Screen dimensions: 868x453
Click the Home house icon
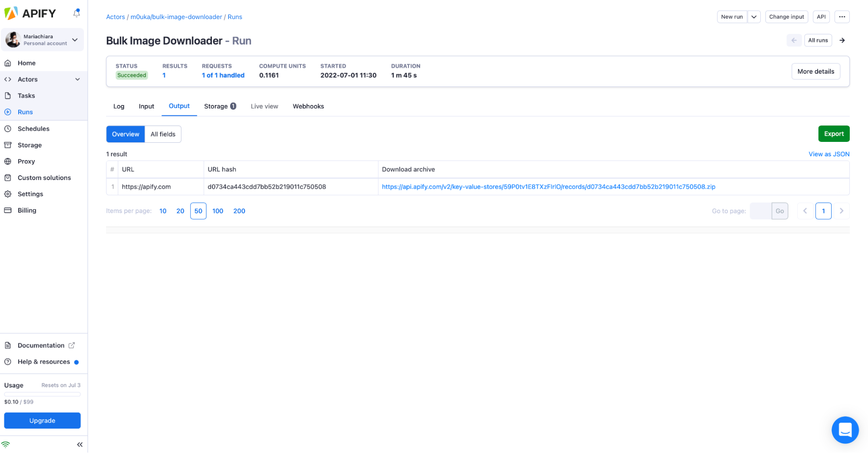[x=8, y=63]
